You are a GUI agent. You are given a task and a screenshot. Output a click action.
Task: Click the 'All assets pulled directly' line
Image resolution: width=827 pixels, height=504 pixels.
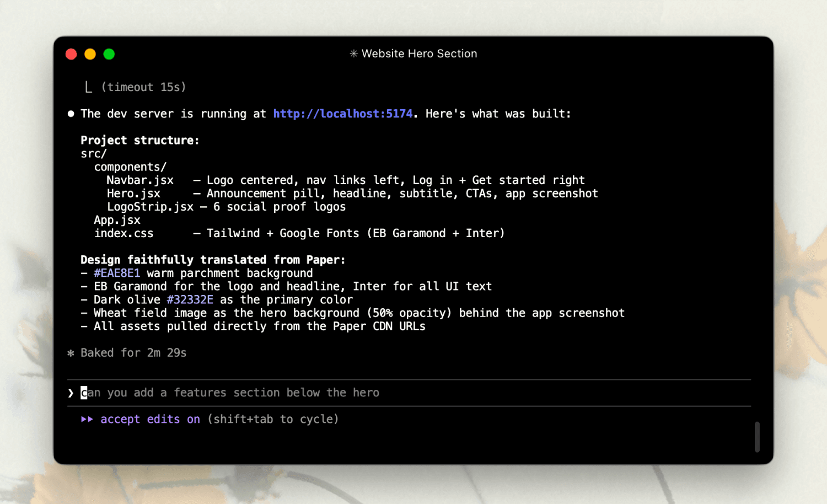pyautogui.click(x=253, y=326)
